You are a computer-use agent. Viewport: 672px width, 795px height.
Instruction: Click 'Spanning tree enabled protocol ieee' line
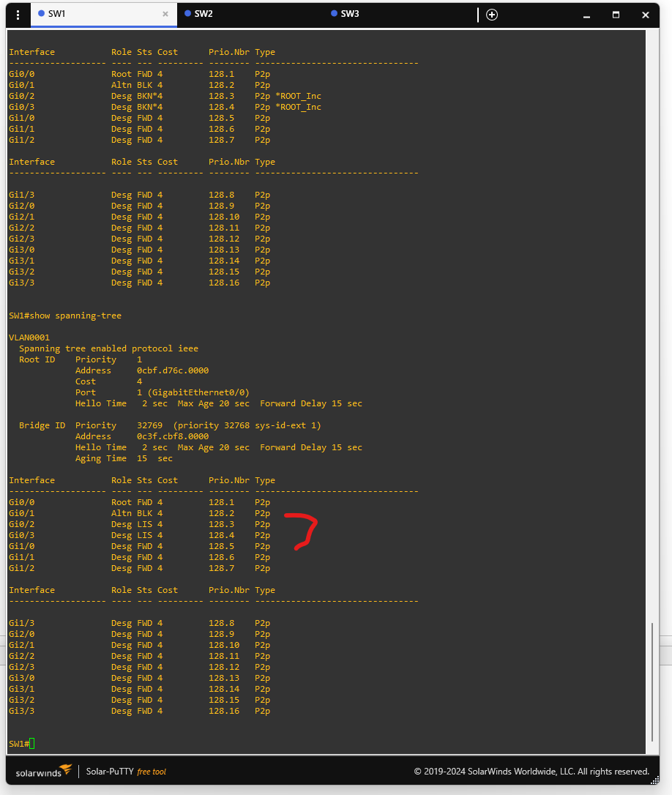pos(108,348)
